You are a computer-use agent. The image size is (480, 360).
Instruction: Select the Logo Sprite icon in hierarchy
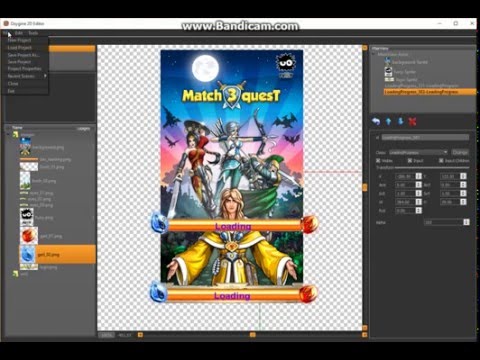coord(389,80)
